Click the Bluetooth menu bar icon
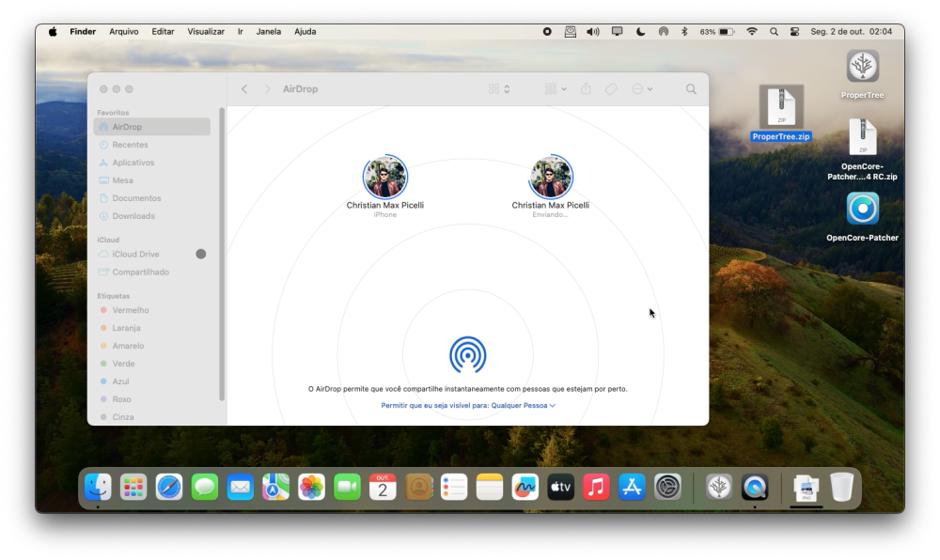 (684, 32)
